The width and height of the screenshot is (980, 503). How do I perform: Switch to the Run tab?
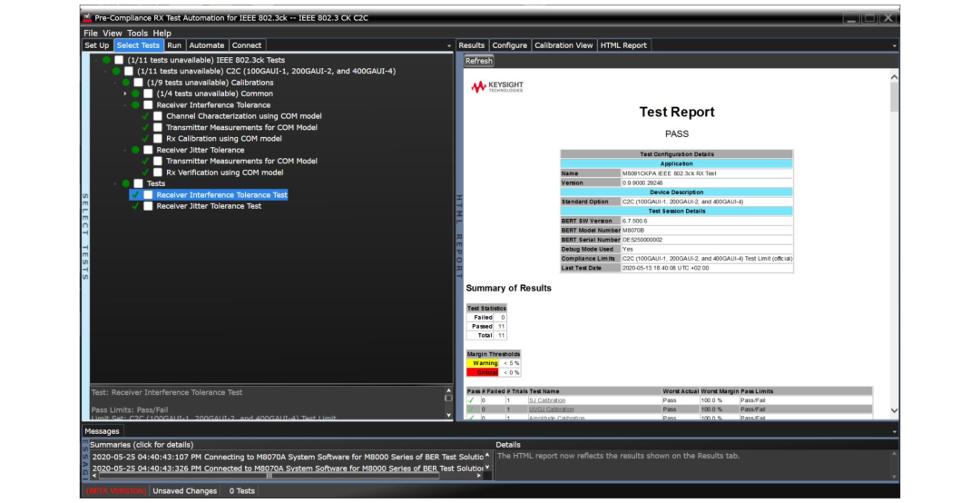(x=174, y=45)
